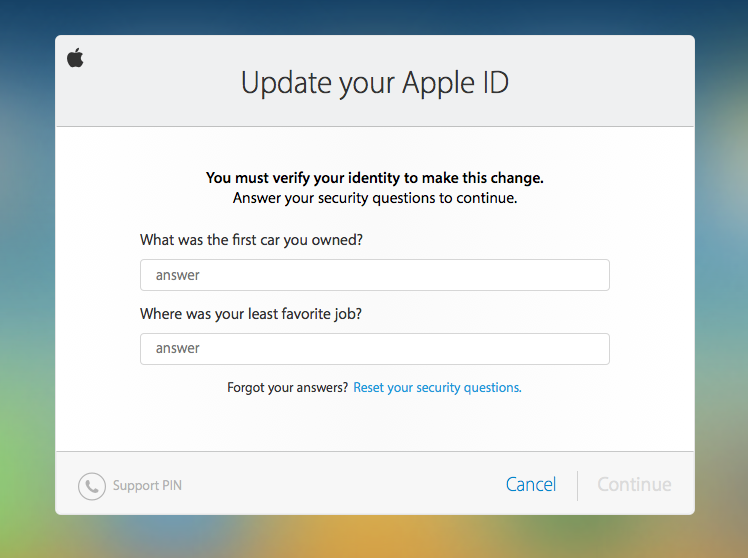The image size is (748, 558).
Task: Focus the first car answer field
Action: 374,275
